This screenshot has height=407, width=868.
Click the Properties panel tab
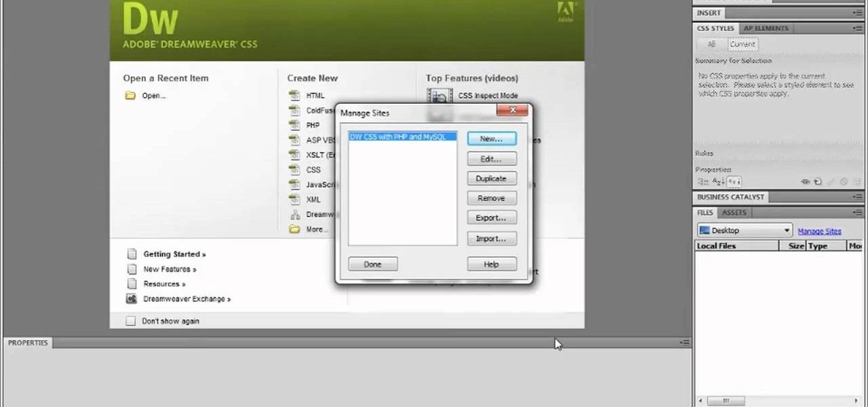coord(28,343)
